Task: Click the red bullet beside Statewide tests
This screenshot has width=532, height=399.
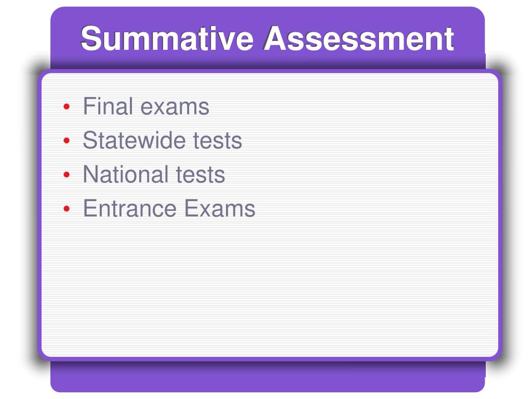Action: point(66,140)
